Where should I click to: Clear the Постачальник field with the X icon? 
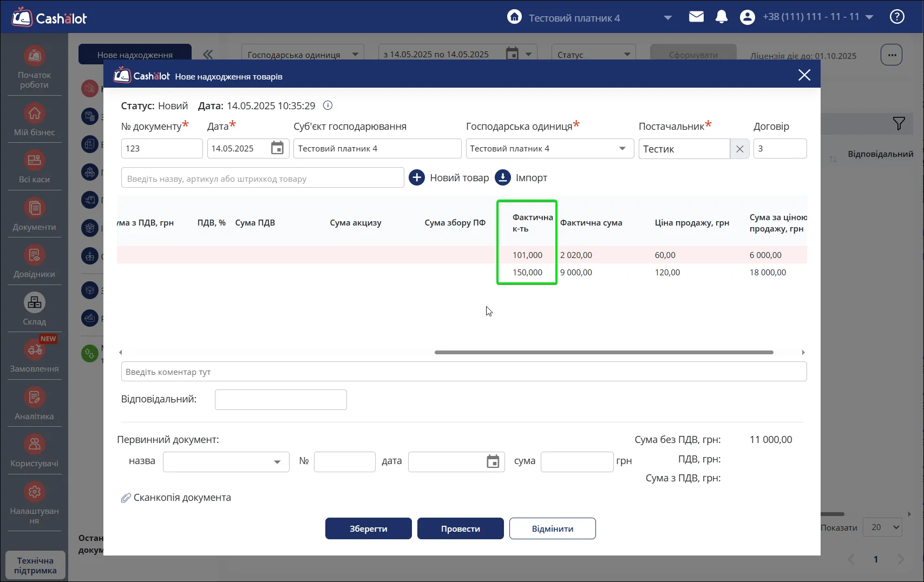tap(739, 149)
